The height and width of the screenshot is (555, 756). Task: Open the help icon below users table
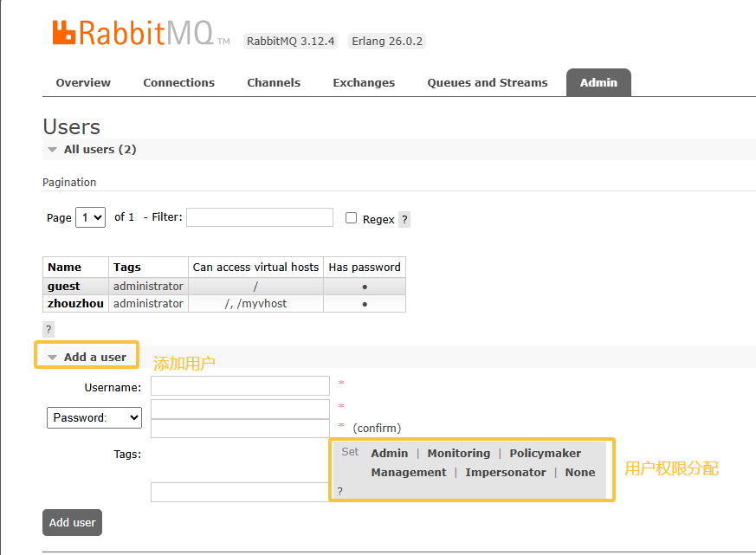[x=48, y=330]
